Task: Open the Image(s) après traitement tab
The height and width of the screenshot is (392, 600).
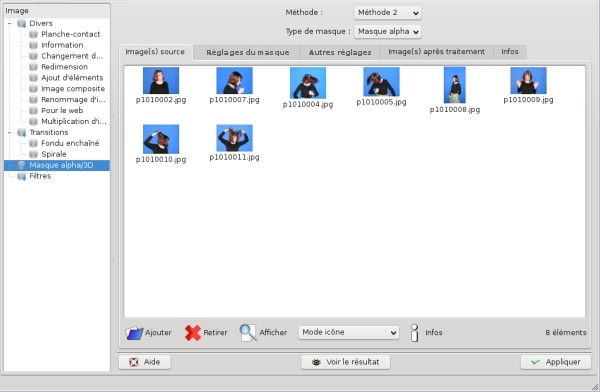Action: pyautogui.click(x=436, y=52)
